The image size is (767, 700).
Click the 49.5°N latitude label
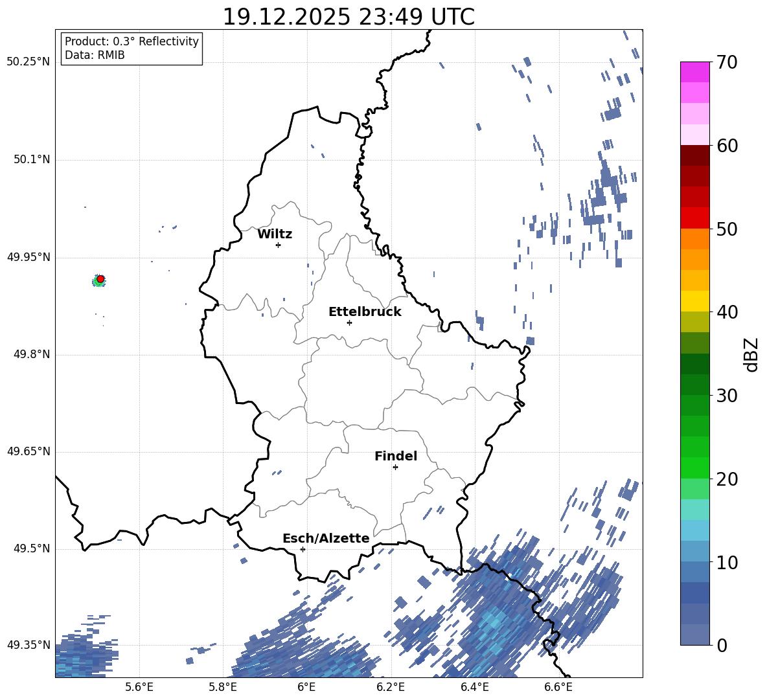[x=31, y=548]
